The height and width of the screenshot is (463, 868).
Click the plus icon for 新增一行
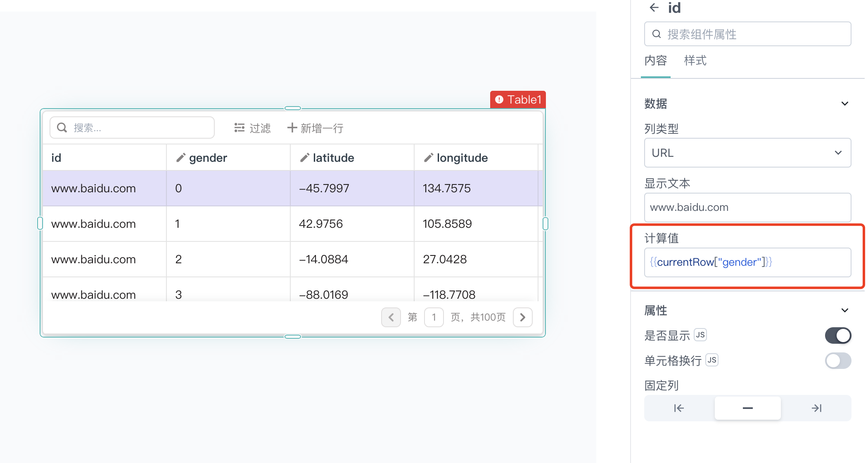[x=292, y=128]
